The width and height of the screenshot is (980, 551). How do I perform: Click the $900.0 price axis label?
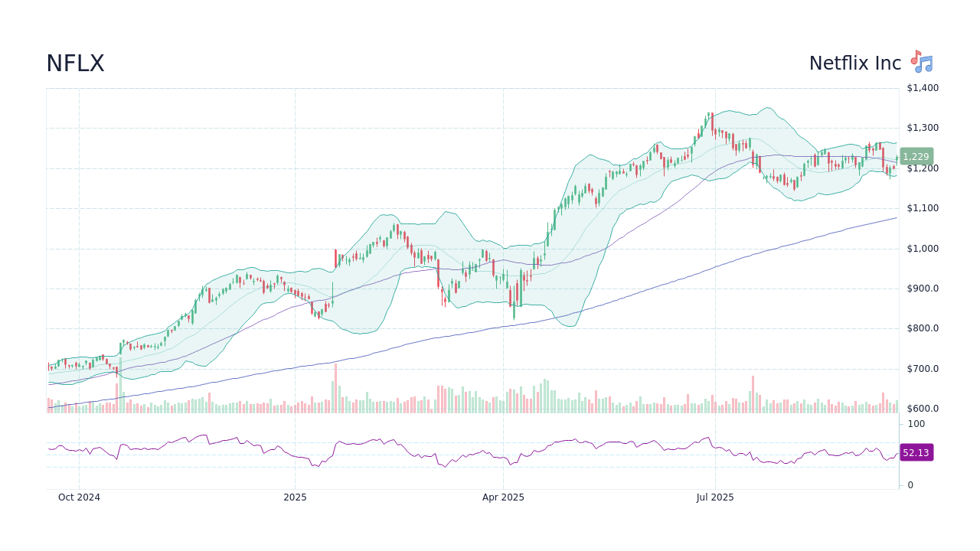click(x=923, y=289)
